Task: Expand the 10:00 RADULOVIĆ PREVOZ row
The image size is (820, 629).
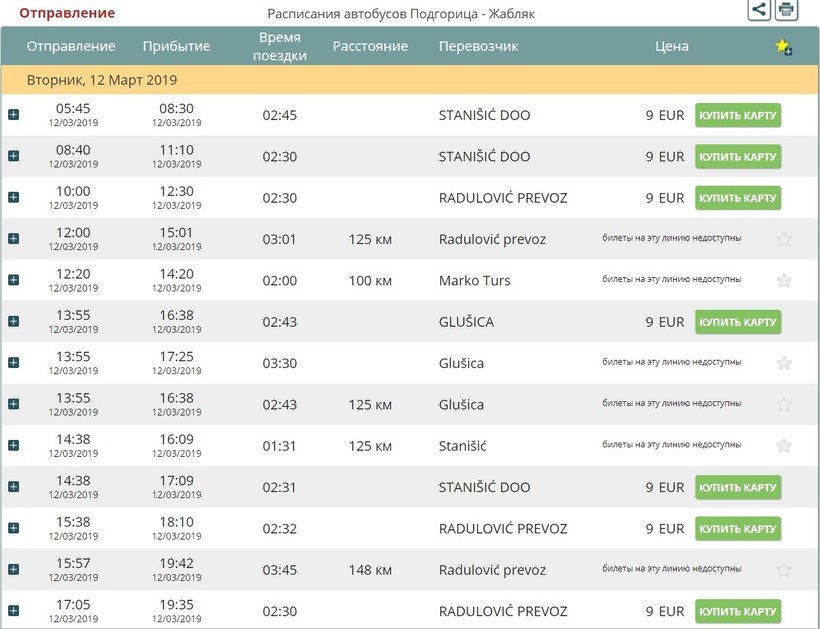Action: point(14,198)
